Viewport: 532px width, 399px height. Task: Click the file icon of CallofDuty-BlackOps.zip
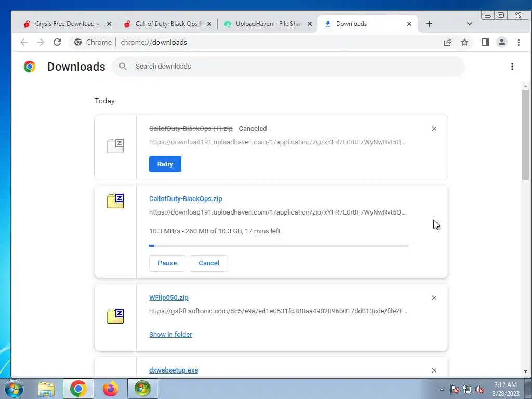point(115,201)
